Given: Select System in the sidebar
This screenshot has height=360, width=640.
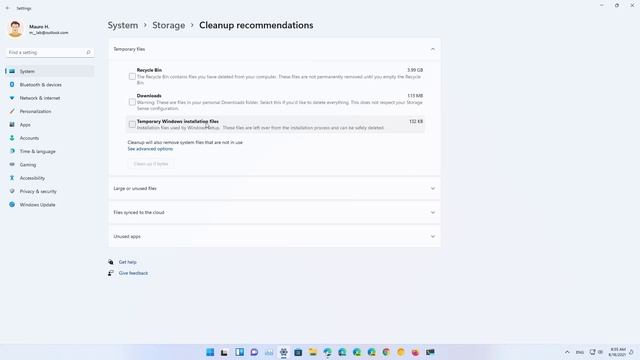Looking at the screenshot, I should (x=50, y=71).
